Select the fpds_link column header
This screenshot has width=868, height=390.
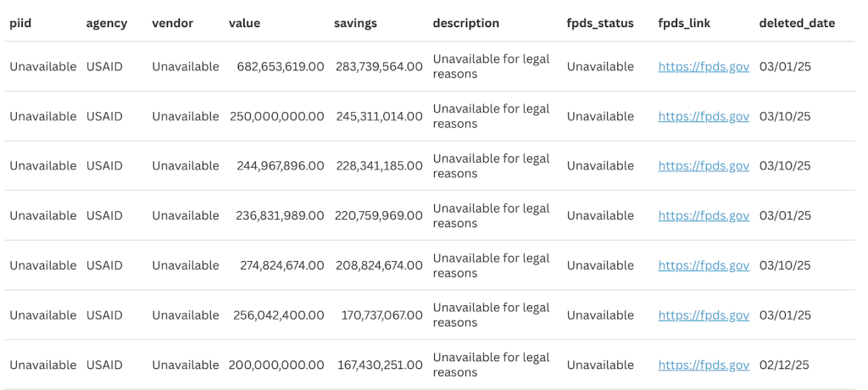684,23
